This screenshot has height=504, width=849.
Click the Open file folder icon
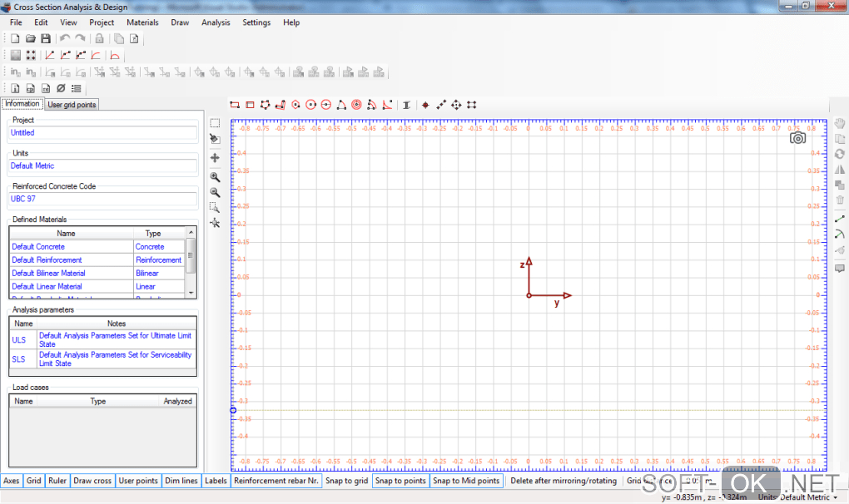(31, 39)
